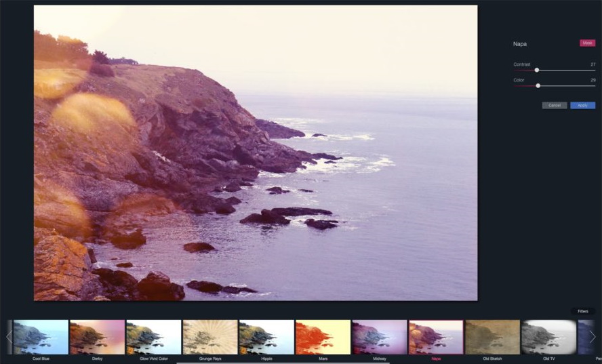Pick the Grunge Rays filter thumbnail
The width and height of the screenshot is (602, 364).
tap(210, 337)
